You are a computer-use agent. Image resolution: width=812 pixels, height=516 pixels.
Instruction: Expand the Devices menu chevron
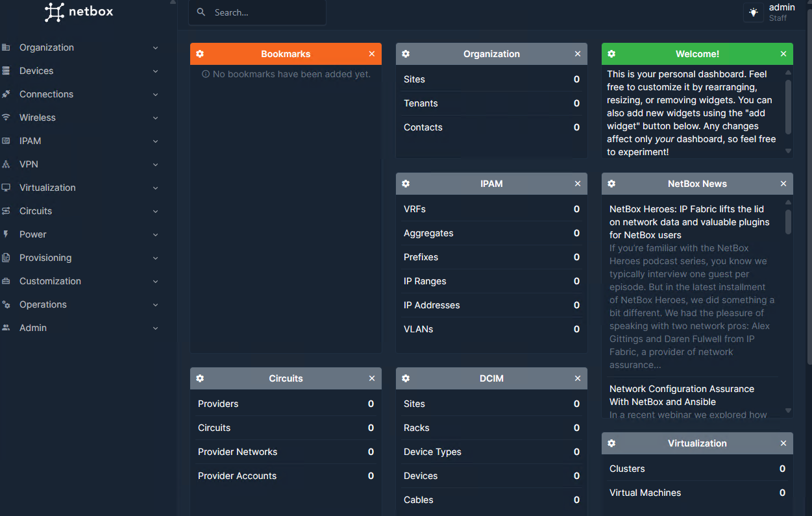click(x=155, y=71)
